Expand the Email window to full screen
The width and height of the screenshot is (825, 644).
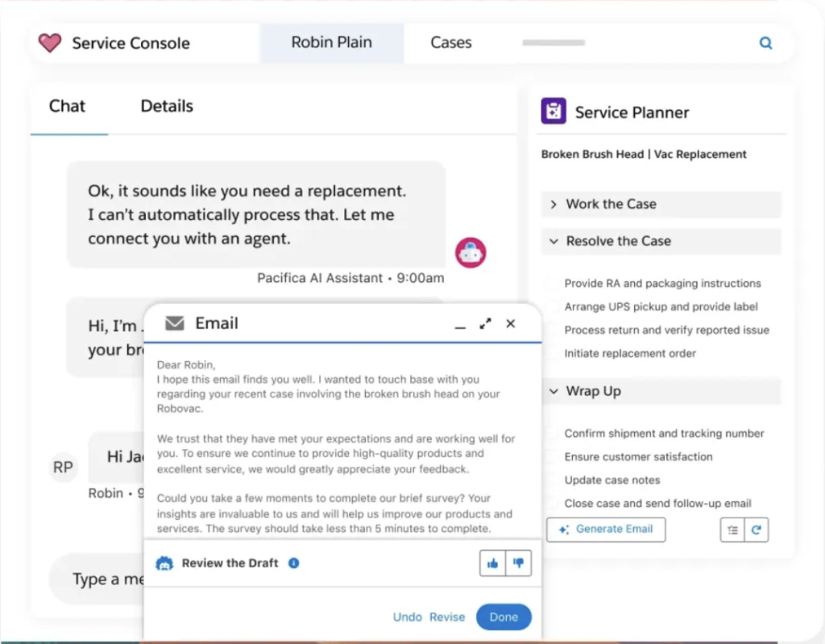coord(485,323)
